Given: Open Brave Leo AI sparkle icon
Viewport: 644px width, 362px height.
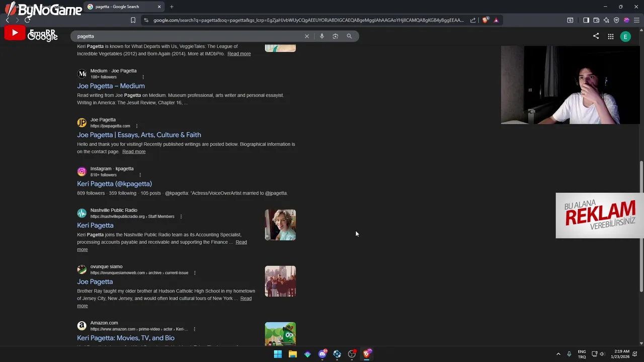Looking at the screenshot, I should click(x=606, y=20).
